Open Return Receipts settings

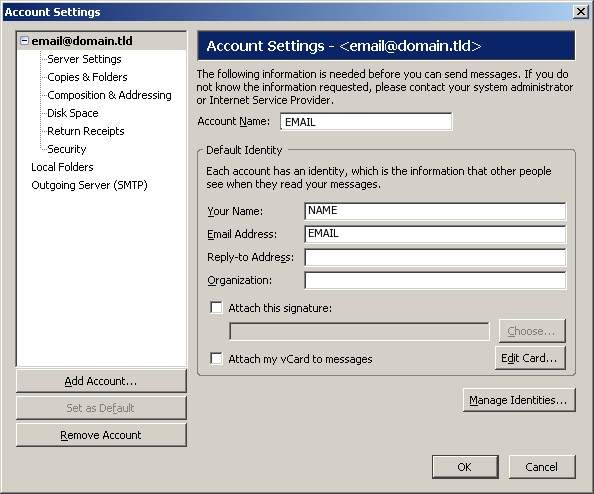(86, 131)
